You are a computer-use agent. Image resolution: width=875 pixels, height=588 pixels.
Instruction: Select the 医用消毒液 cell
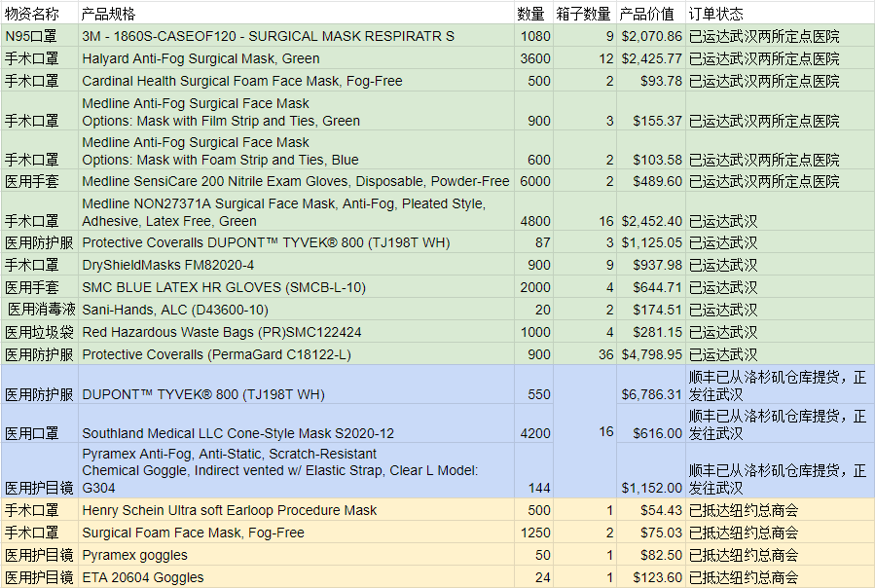point(40,310)
